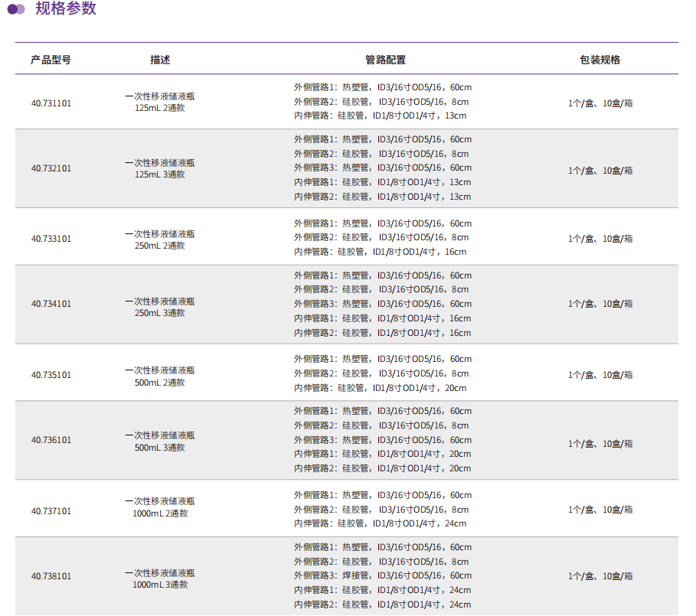
Task: Click description 1000mL 3通款
Action: tap(160, 585)
